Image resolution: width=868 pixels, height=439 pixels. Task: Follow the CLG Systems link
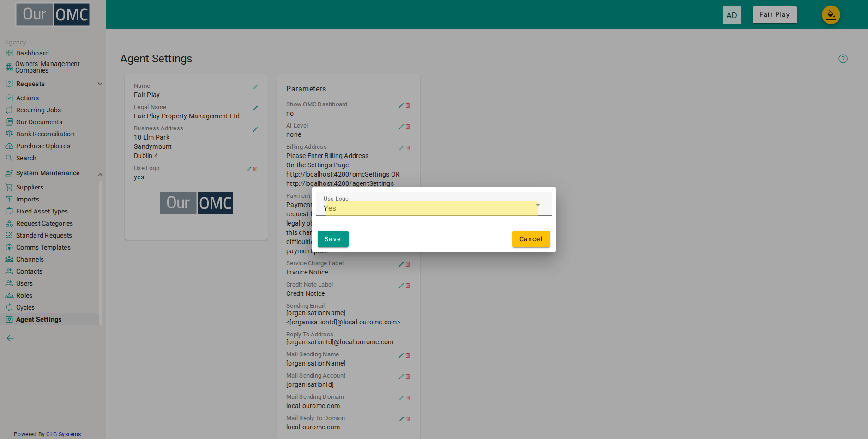click(63, 434)
